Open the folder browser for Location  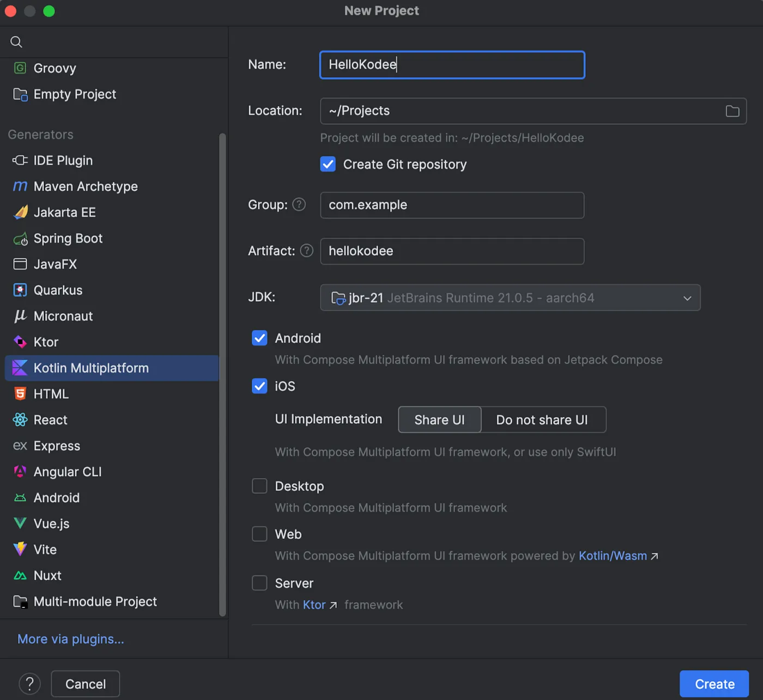pyautogui.click(x=732, y=111)
